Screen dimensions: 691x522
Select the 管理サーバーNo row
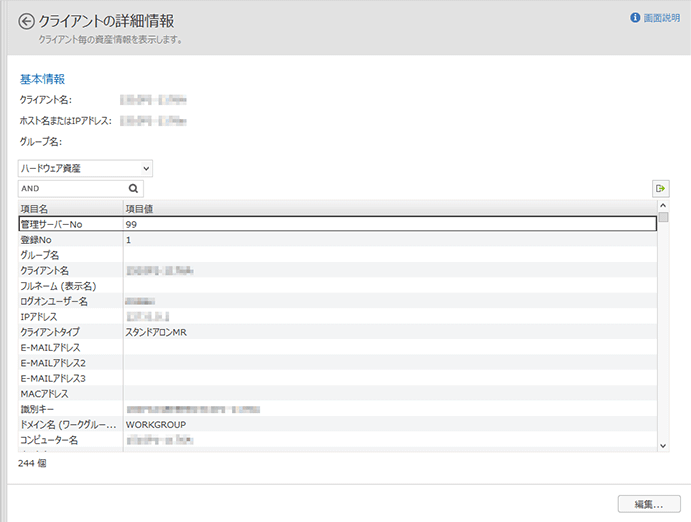[x=338, y=224]
